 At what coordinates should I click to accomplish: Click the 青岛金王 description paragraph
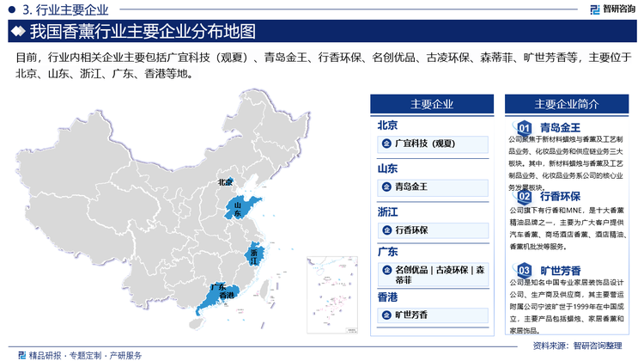point(566,163)
